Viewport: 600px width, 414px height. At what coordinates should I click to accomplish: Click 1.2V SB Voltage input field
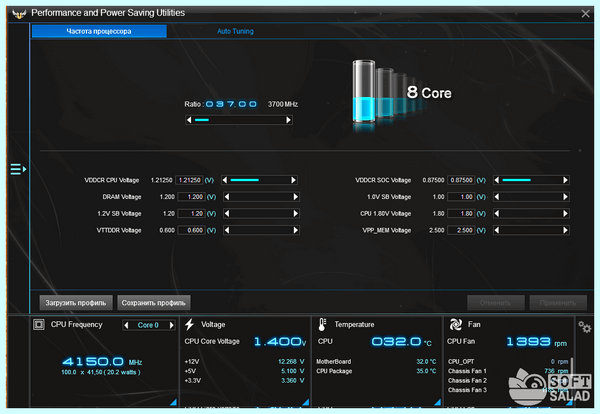[x=191, y=214]
